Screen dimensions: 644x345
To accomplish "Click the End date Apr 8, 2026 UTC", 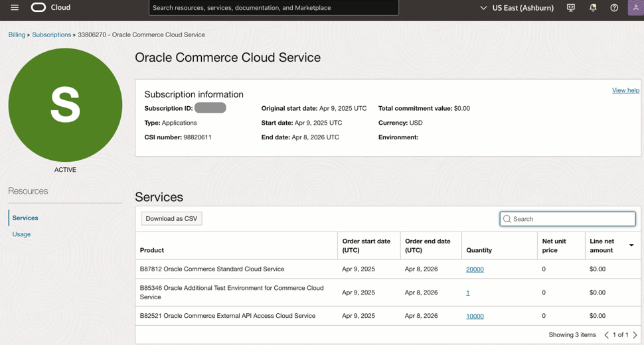I will (300, 137).
